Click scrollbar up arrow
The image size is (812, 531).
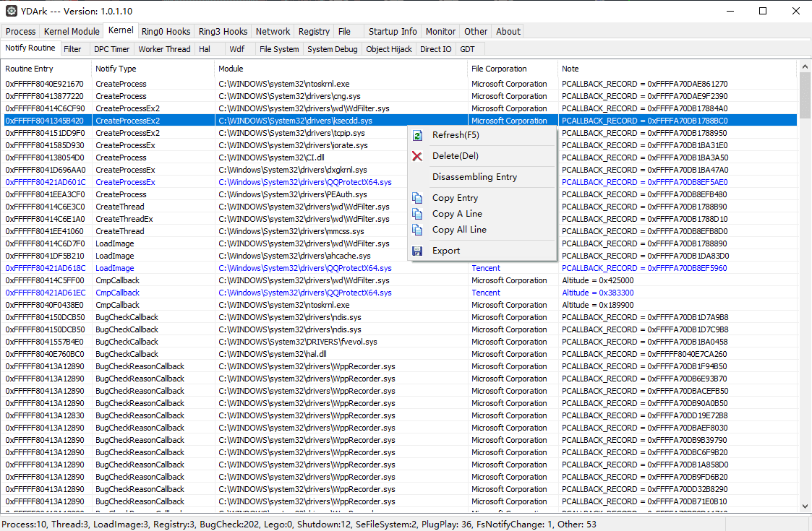pyautogui.click(x=804, y=66)
